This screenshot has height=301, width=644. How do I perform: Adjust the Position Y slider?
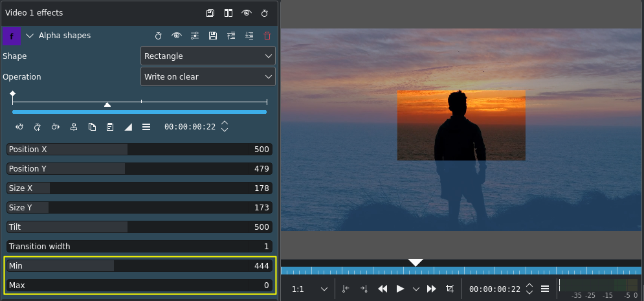tap(140, 169)
